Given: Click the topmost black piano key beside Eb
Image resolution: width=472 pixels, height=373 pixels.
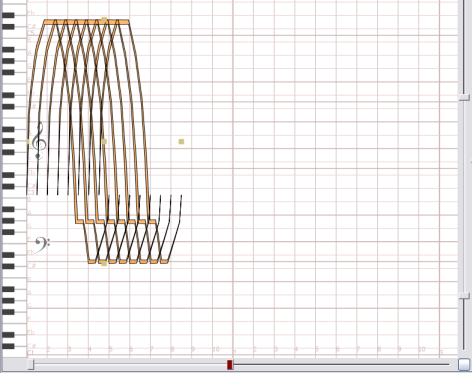Looking at the screenshot, I should (x=8, y=15).
